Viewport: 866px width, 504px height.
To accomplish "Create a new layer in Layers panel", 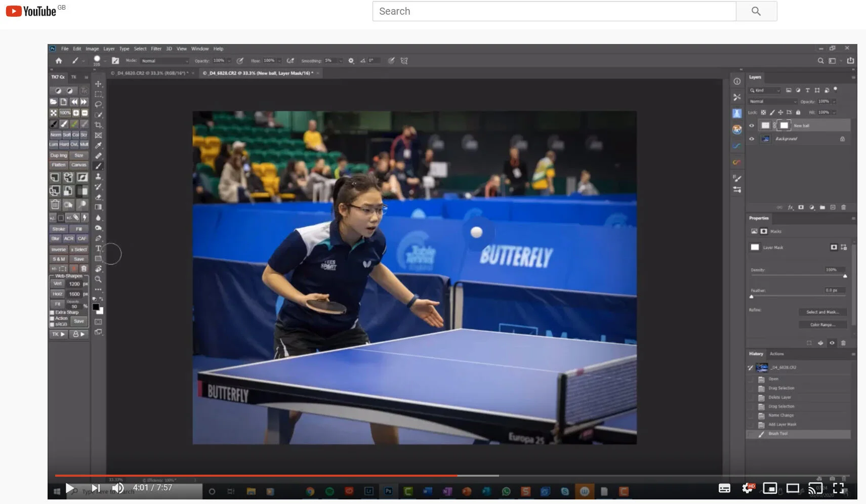I will (x=833, y=207).
